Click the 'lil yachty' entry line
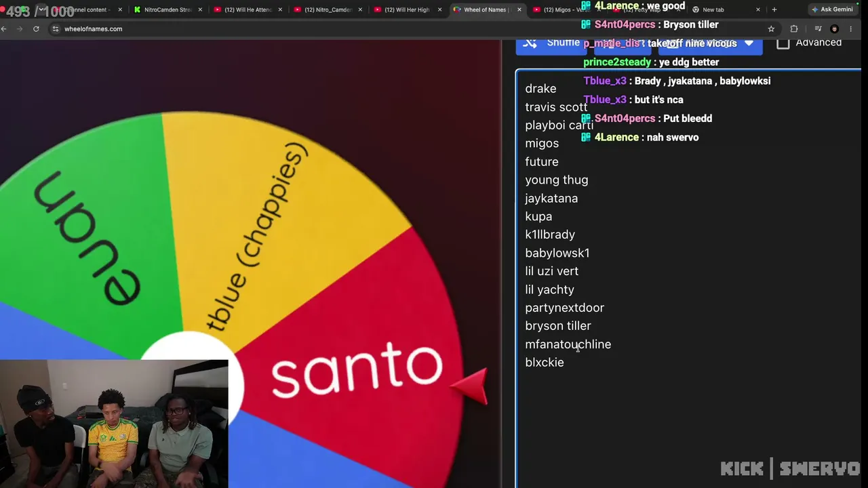This screenshot has height=488, width=868. pyautogui.click(x=549, y=289)
